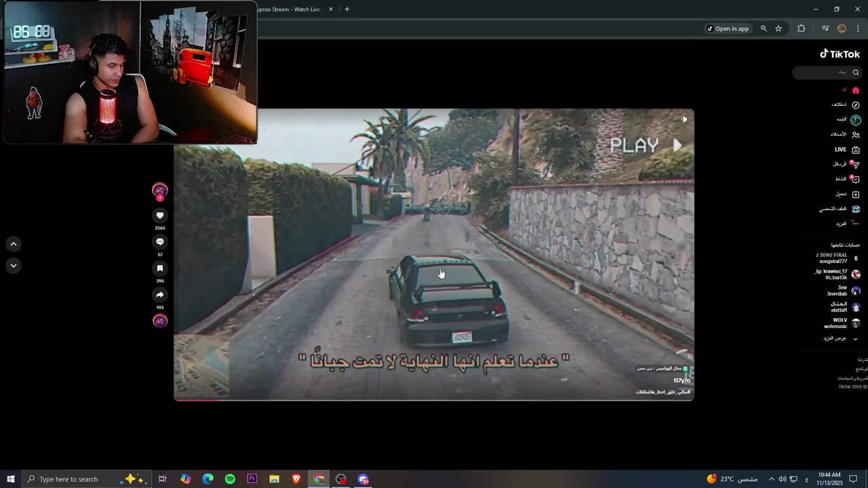
Task: Open the Following avatar icon in sidebar
Action: click(856, 120)
